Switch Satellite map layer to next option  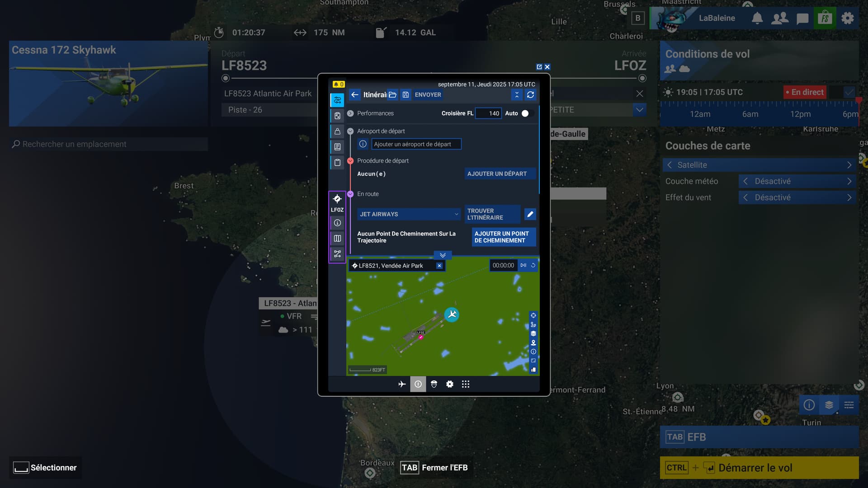point(849,165)
